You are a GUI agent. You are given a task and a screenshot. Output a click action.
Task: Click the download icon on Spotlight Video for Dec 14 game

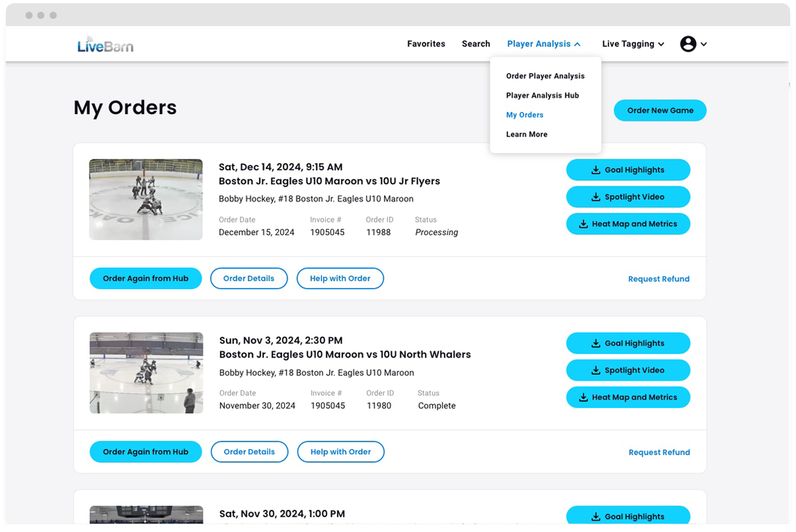coord(595,196)
